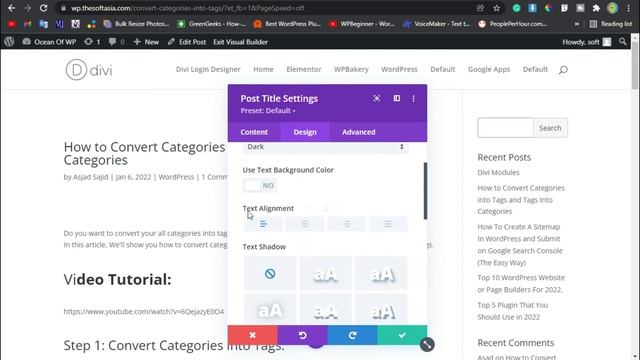Open How To Create A Sitemap post
The image size is (640, 360).
pos(520,244)
